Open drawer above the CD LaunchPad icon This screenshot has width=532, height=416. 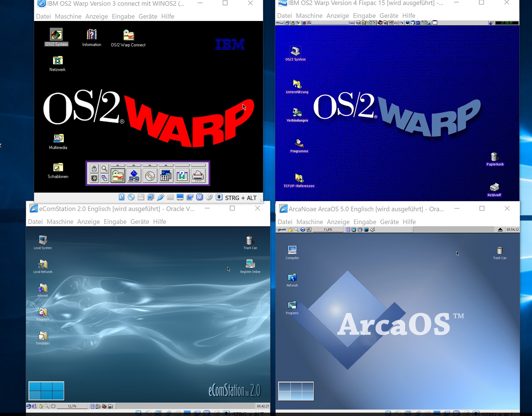click(150, 165)
